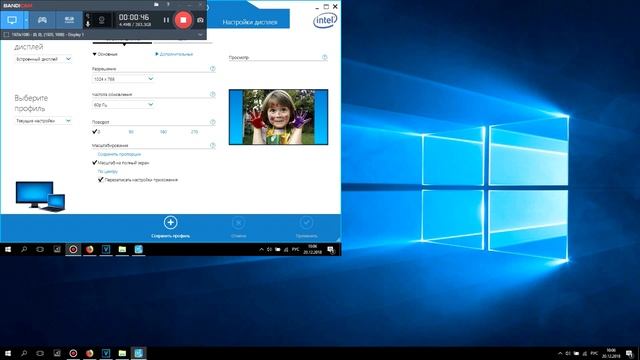Image resolution: width=640 pixels, height=360 pixels.
Task: Open Intel graphics icon in bottom full-width taskbar
Action: [138, 353]
